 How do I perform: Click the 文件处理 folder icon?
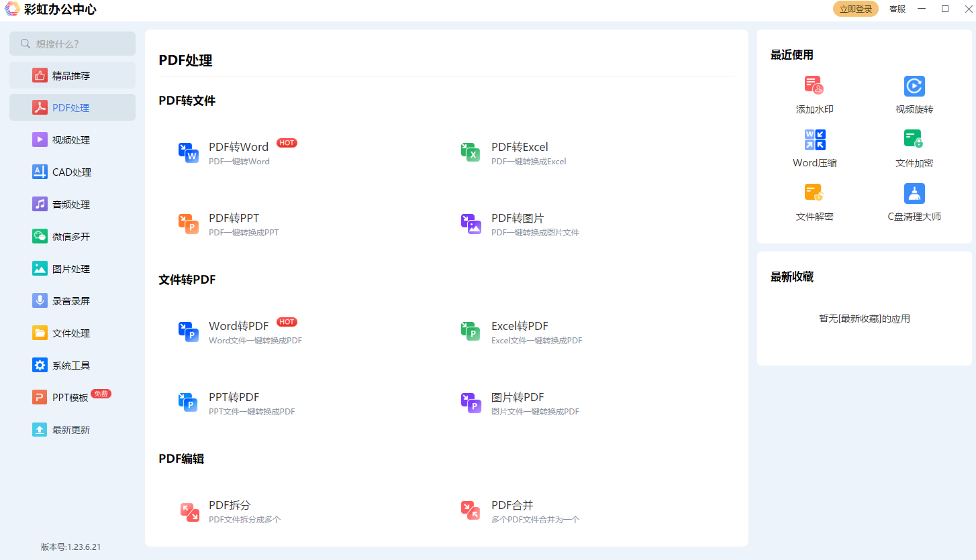pyautogui.click(x=40, y=333)
